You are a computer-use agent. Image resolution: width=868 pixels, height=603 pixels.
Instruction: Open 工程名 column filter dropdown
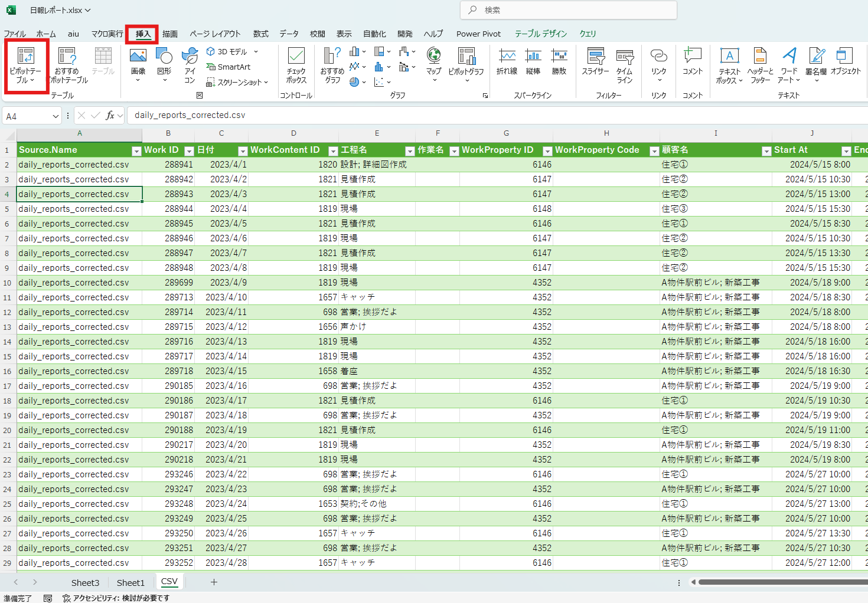(x=410, y=151)
